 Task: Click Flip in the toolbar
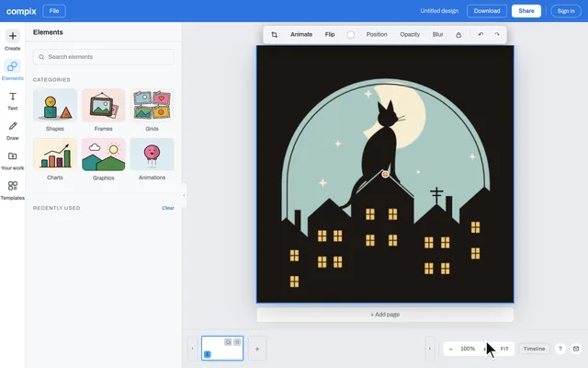330,34
